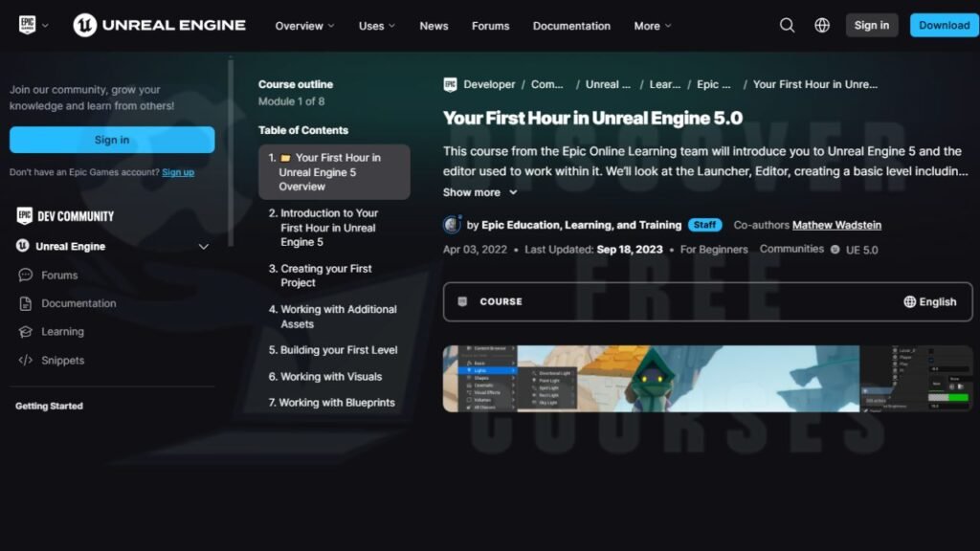Click the Developer breadcrumb
Screen dimensions: 980x551
pyautogui.click(x=489, y=84)
